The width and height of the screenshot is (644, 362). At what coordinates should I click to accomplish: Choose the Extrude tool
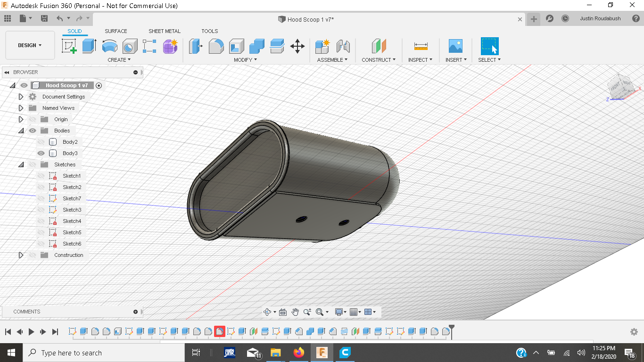click(89, 46)
